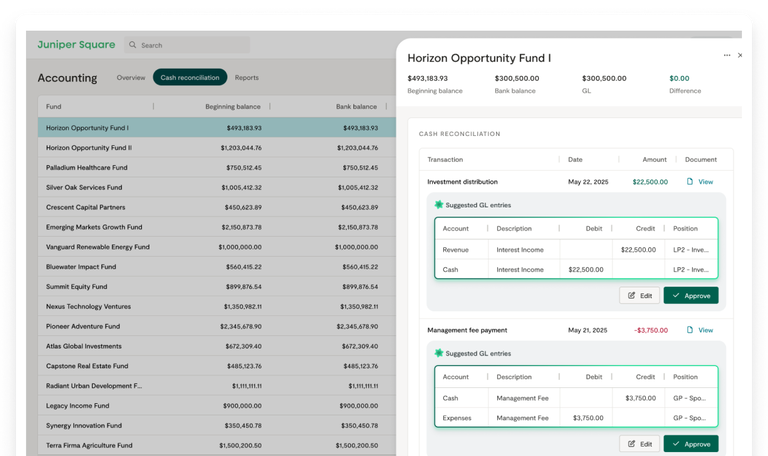This screenshot has height=456, width=768.
Task: Sort by Beginning balance column header
Action: point(233,106)
